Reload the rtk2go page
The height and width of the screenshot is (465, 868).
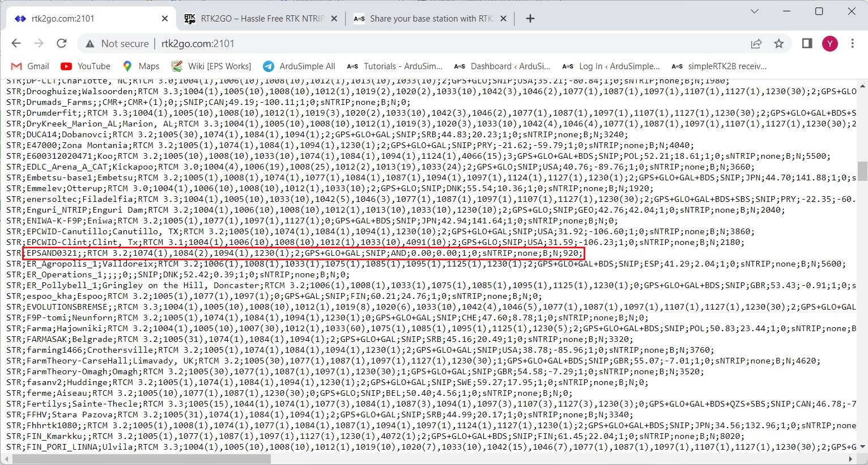62,44
